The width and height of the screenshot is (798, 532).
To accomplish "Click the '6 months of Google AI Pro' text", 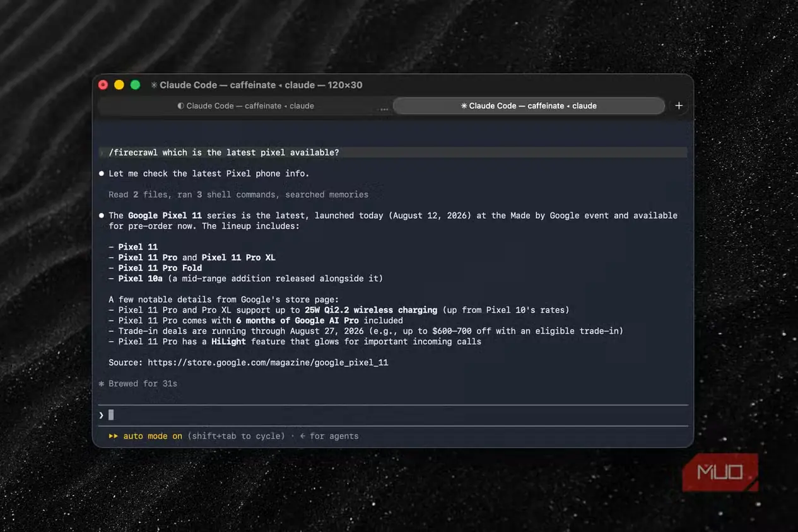I will point(297,320).
